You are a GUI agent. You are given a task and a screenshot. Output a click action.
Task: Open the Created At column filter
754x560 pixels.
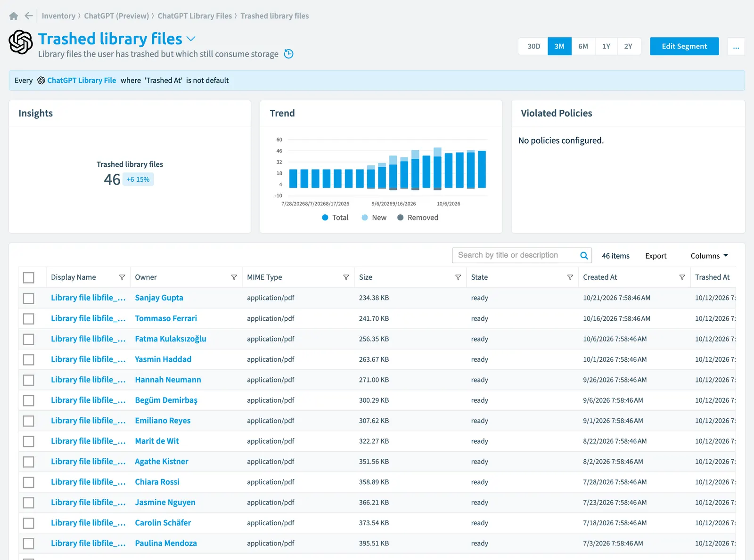[x=682, y=277]
